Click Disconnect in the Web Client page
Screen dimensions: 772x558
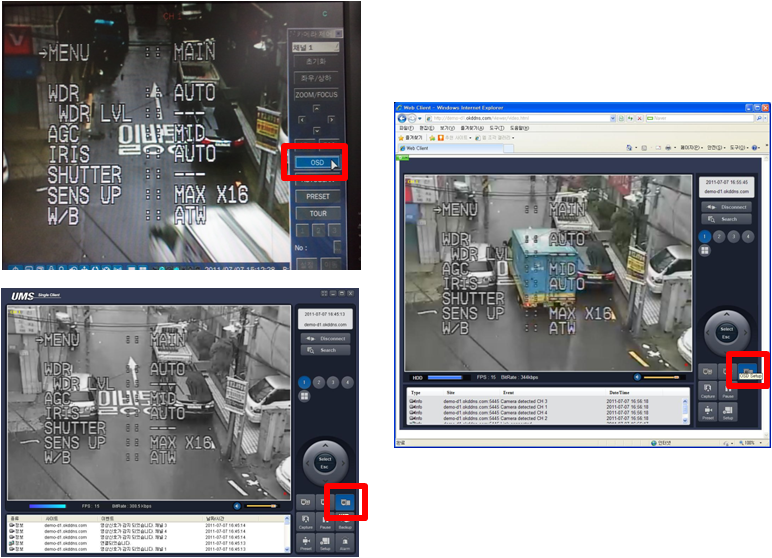[x=727, y=207]
